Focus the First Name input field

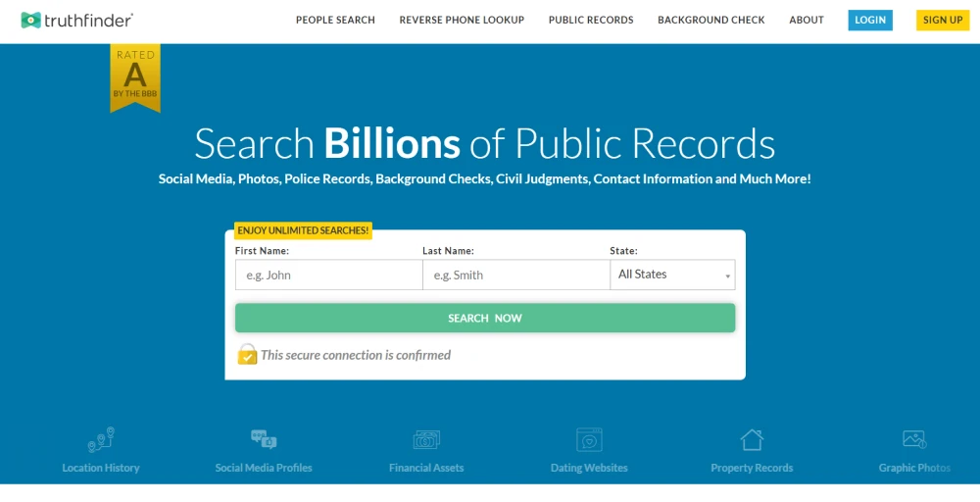pos(328,276)
